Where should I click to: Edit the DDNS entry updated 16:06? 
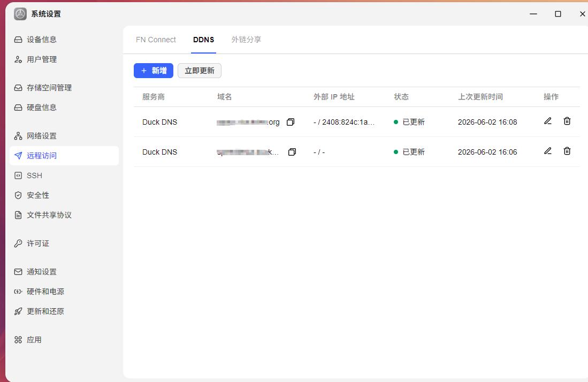pyautogui.click(x=548, y=151)
